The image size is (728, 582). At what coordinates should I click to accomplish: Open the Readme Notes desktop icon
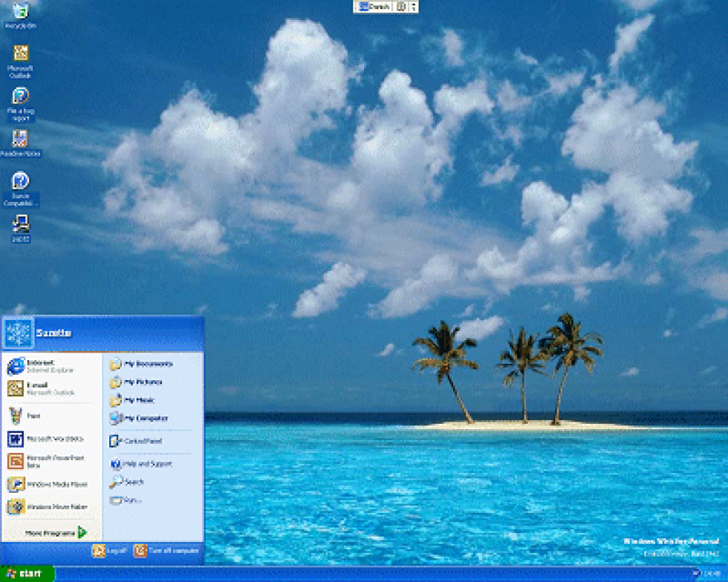coord(20,140)
